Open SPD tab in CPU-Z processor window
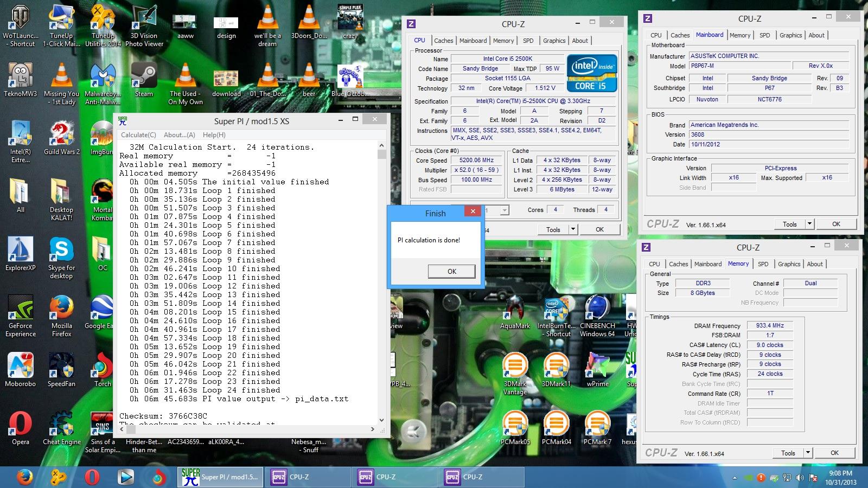This screenshot has height=488, width=868. click(x=528, y=41)
